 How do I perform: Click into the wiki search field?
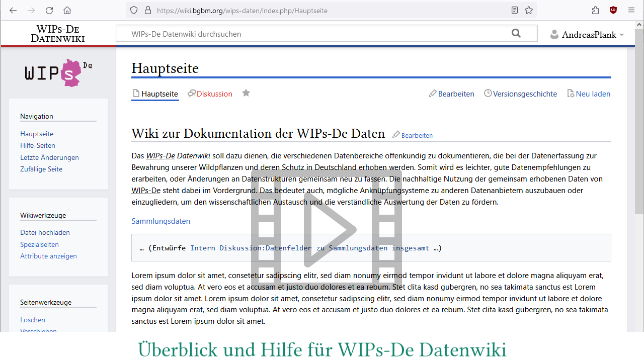click(x=312, y=34)
